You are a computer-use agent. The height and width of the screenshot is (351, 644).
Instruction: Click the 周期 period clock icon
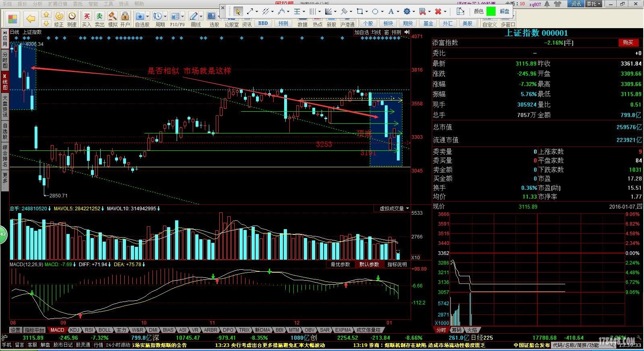pos(157,16)
